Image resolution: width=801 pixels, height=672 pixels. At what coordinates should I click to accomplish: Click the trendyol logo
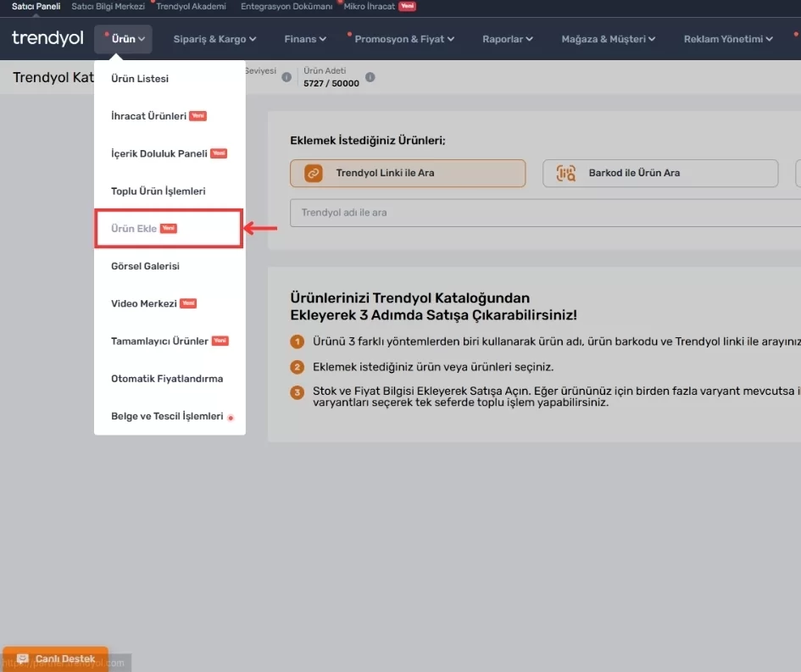(x=47, y=38)
